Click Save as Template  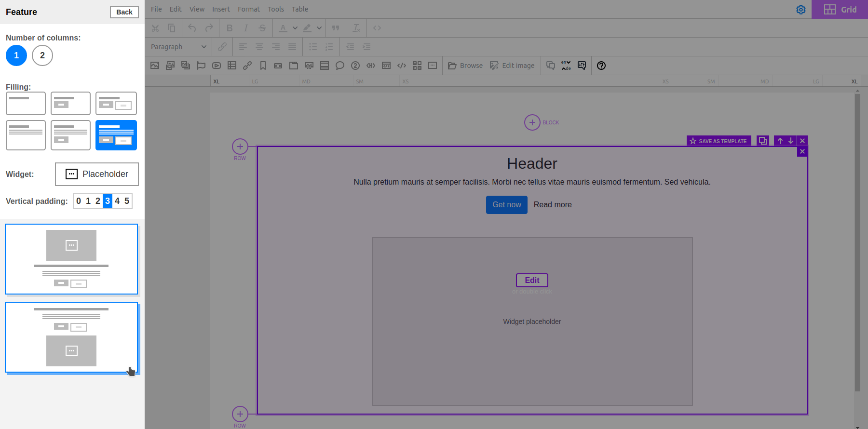click(x=719, y=141)
